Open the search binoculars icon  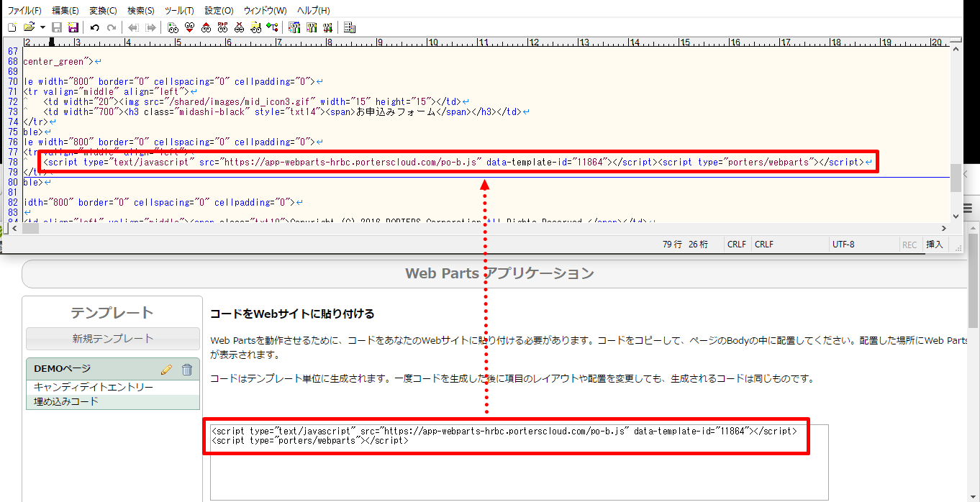click(173, 27)
